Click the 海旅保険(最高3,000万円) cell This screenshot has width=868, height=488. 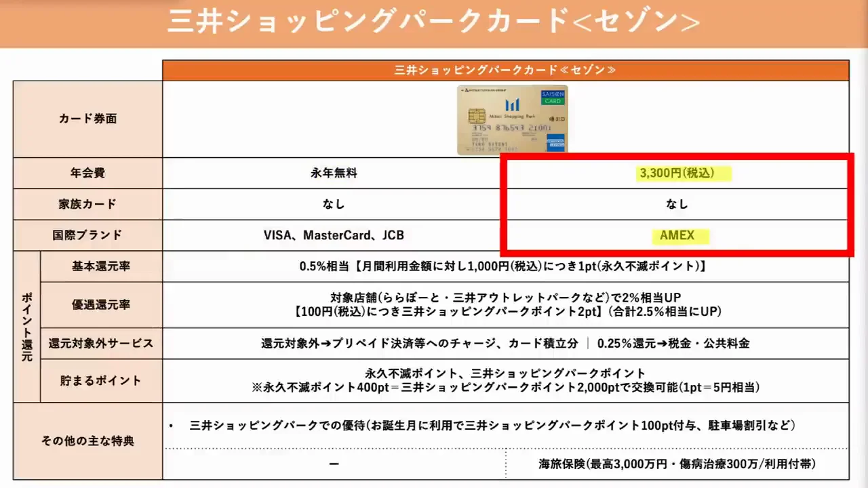click(x=677, y=464)
